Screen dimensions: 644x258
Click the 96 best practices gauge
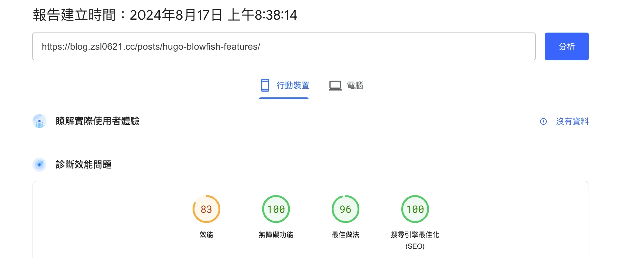click(x=345, y=209)
